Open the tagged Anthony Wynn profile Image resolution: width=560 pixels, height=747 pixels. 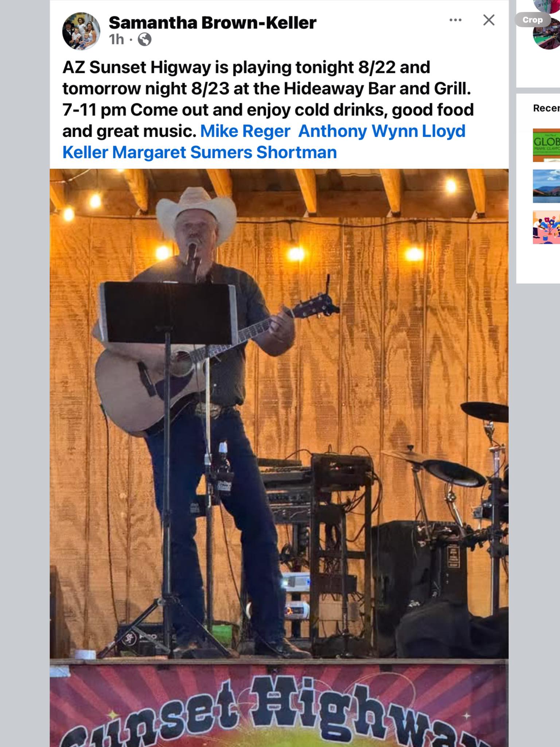[358, 131]
